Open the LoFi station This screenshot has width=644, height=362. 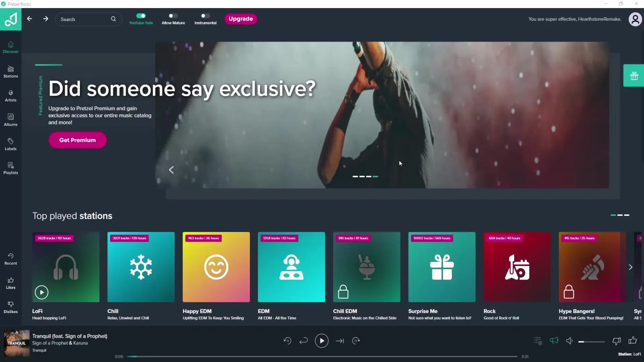coord(41,292)
